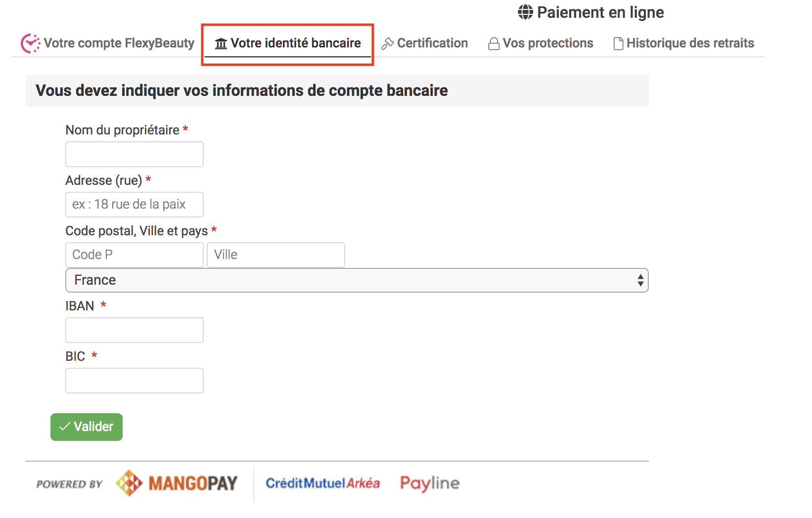The image size is (812, 518).
Task: Click the Adresse (rue) input field
Action: point(135,205)
